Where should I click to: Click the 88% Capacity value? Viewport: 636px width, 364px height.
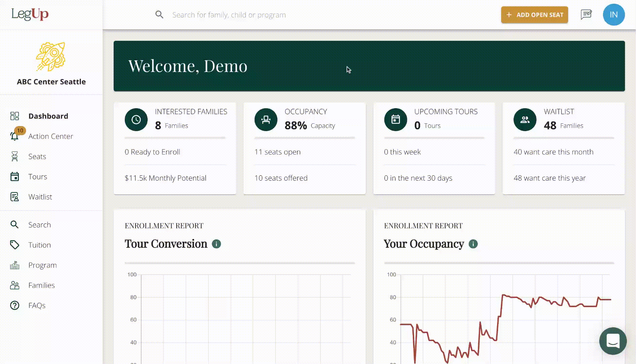coord(310,125)
